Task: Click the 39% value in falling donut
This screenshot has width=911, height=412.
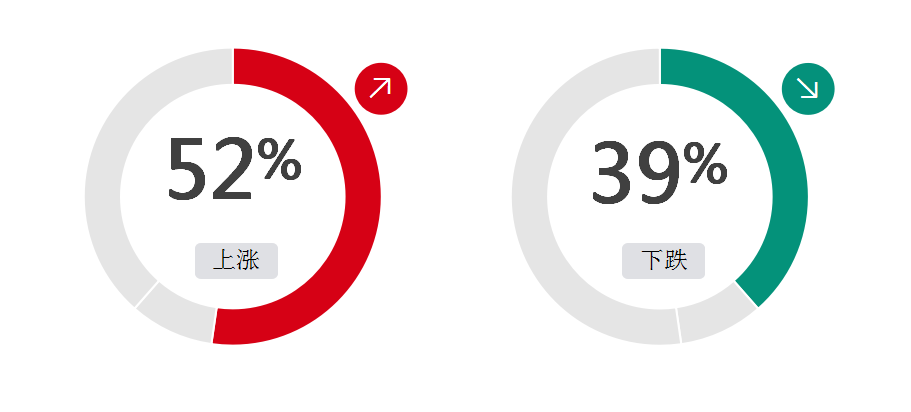Action: [659, 173]
